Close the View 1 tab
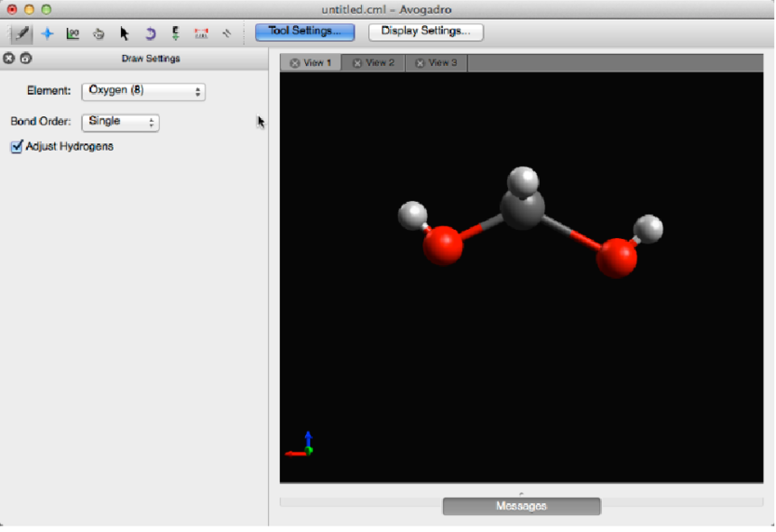The width and height of the screenshot is (776, 532). coord(294,63)
